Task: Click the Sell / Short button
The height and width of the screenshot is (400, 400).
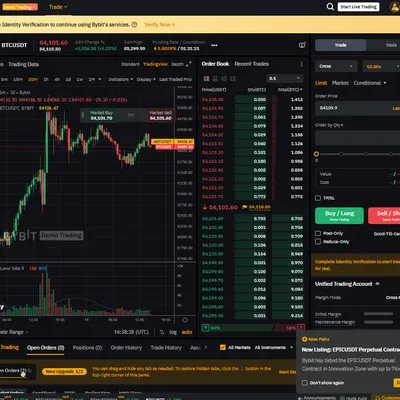Action: (x=384, y=215)
